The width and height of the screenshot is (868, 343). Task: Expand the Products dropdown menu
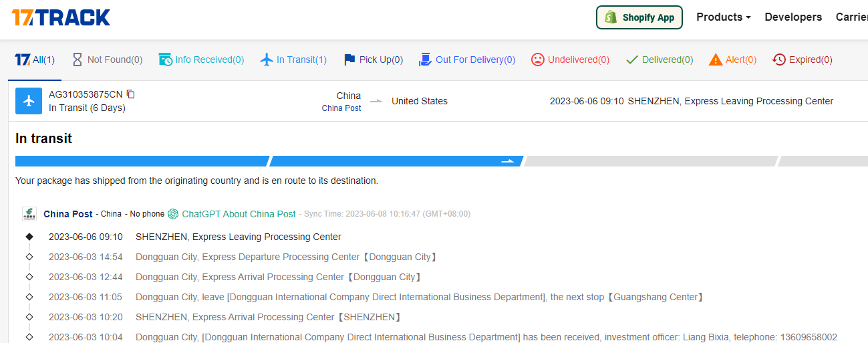[724, 17]
